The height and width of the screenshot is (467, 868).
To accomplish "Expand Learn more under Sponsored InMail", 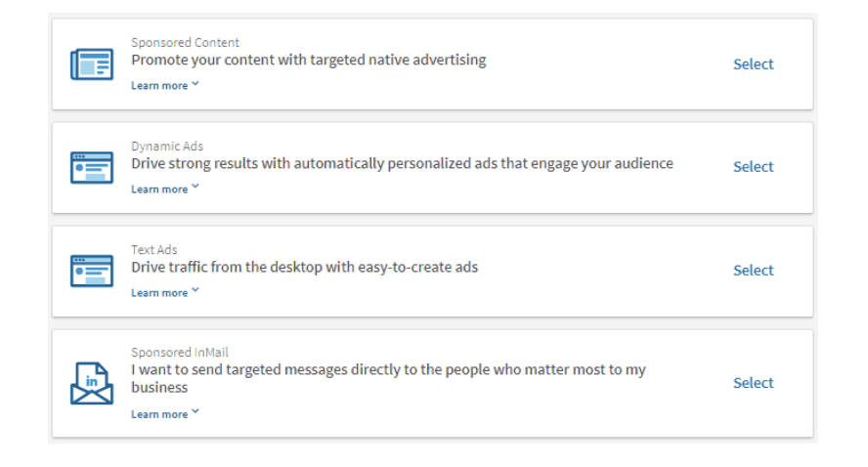I will coord(165,414).
